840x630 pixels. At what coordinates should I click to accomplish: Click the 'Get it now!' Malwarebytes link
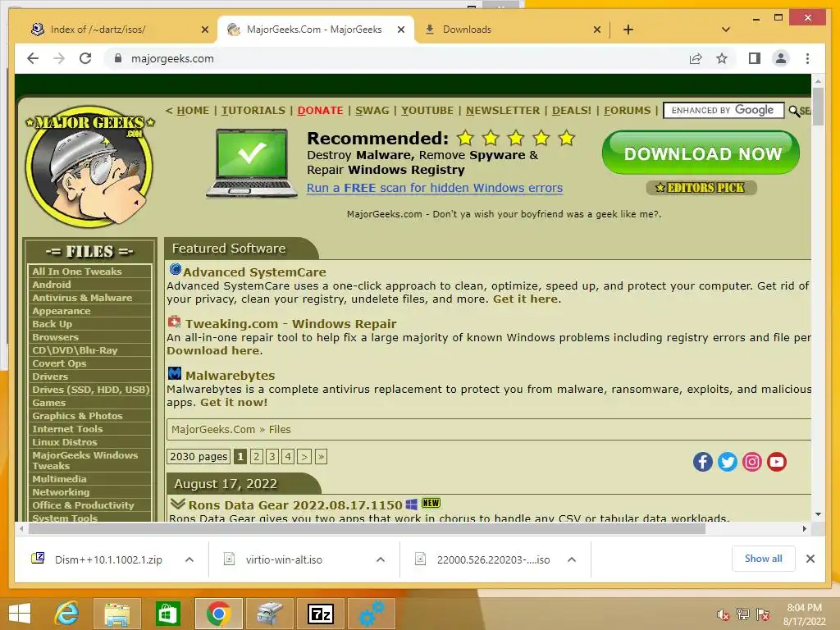(x=234, y=402)
